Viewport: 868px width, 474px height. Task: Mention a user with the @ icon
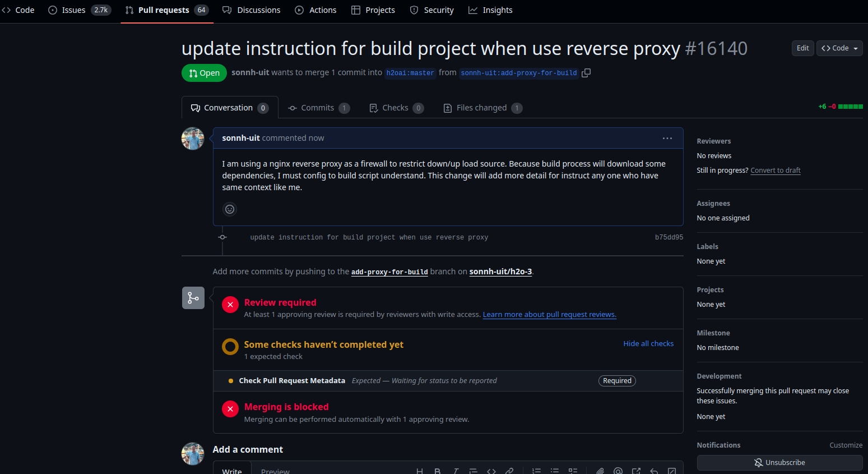(618, 471)
